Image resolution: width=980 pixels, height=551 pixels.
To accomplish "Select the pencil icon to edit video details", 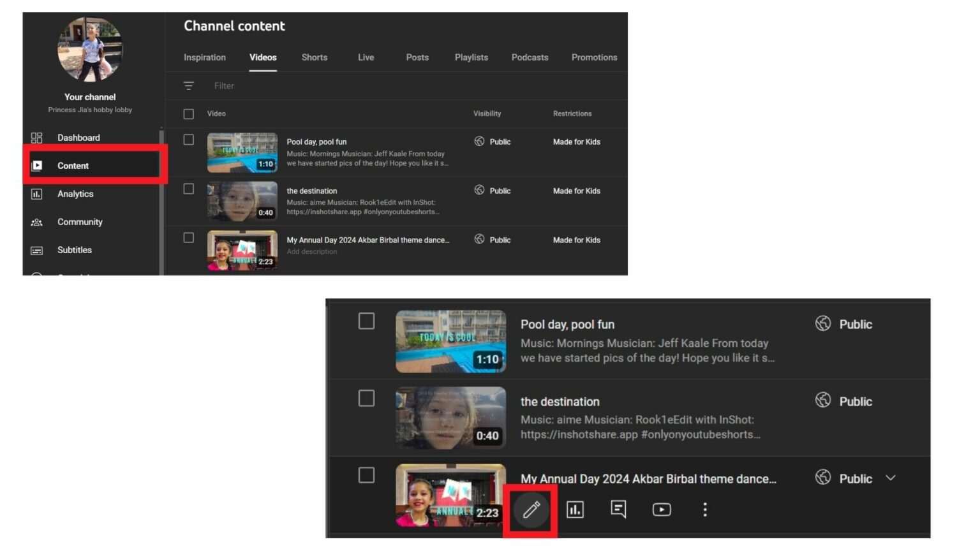I will 530,509.
